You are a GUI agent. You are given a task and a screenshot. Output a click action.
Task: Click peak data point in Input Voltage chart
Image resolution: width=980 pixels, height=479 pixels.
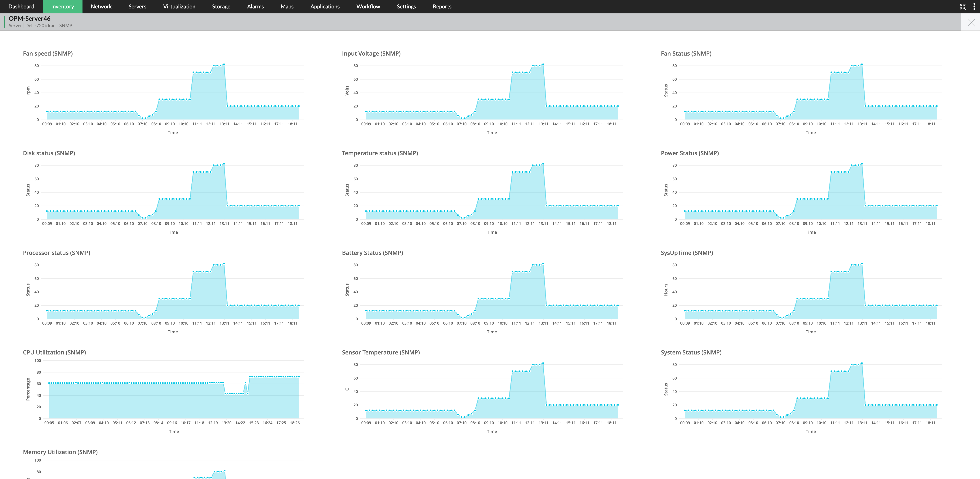pyautogui.click(x=543, y=64)
